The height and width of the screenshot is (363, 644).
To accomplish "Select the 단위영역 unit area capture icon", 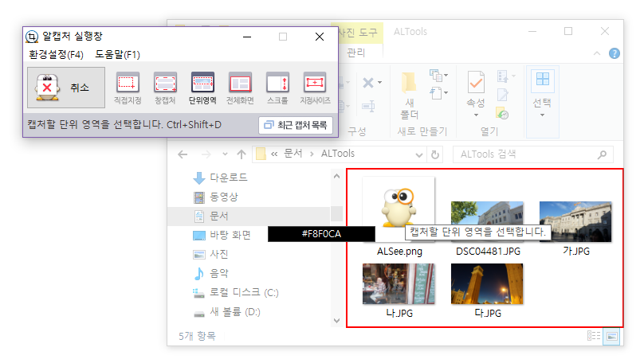I will tap(202, 88).
